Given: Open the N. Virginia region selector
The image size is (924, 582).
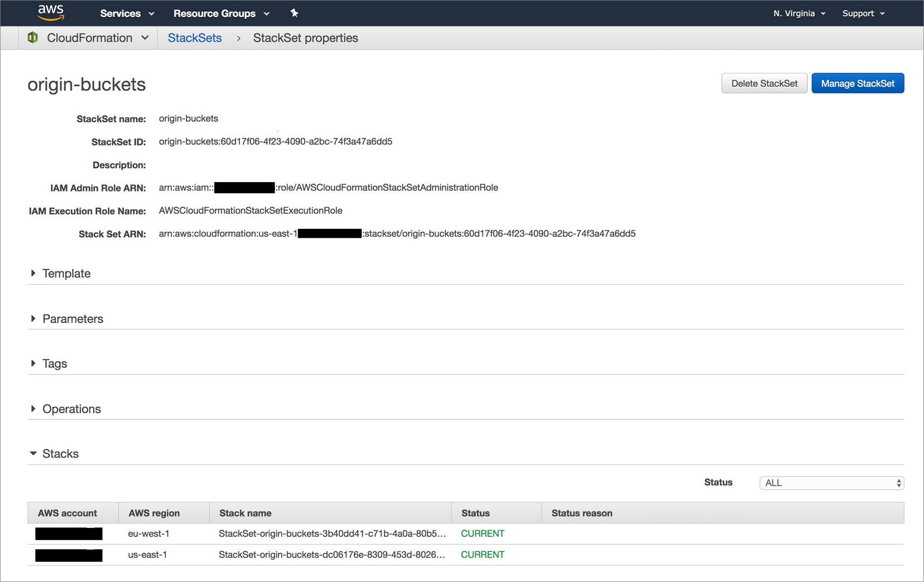Looking at the screenshot, I should (x=799, y=13).
